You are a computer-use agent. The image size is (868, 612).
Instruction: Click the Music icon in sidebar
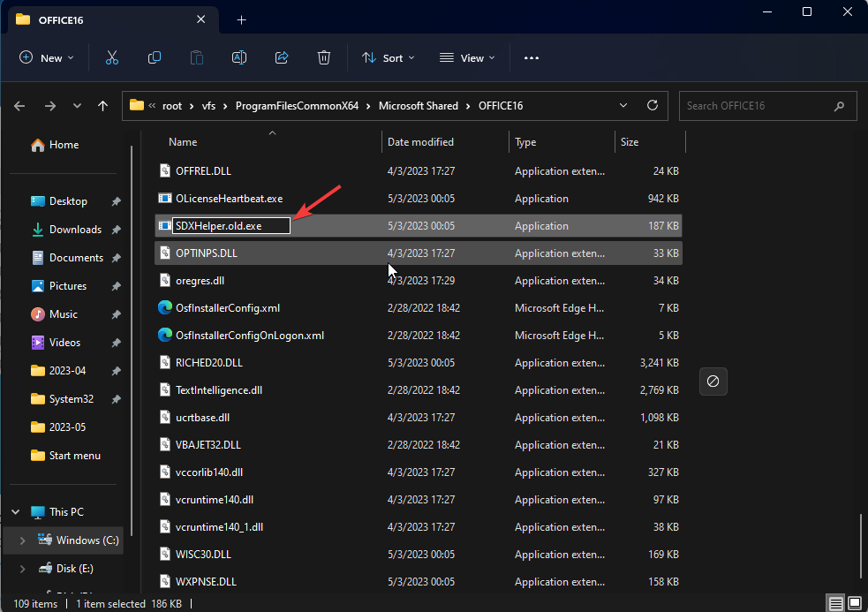(38, 314)
